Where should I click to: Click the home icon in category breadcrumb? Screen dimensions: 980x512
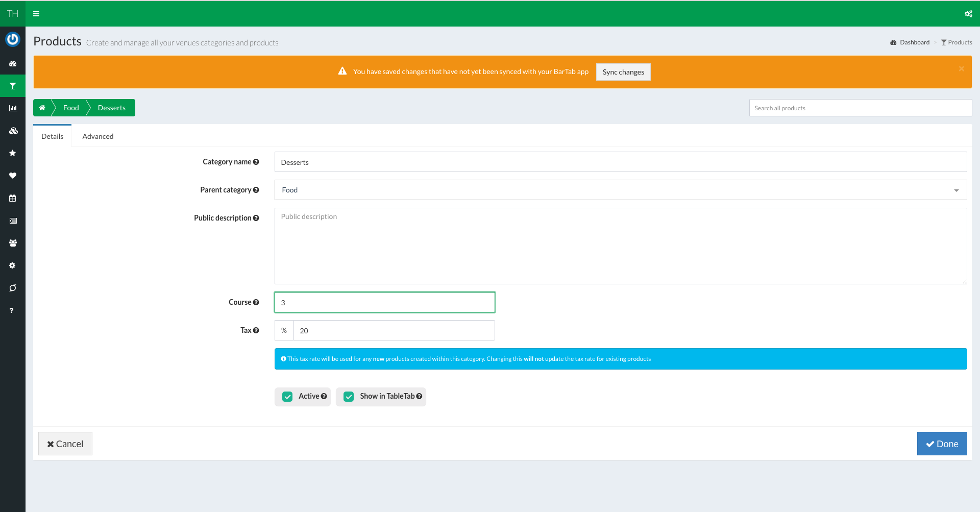42,108
